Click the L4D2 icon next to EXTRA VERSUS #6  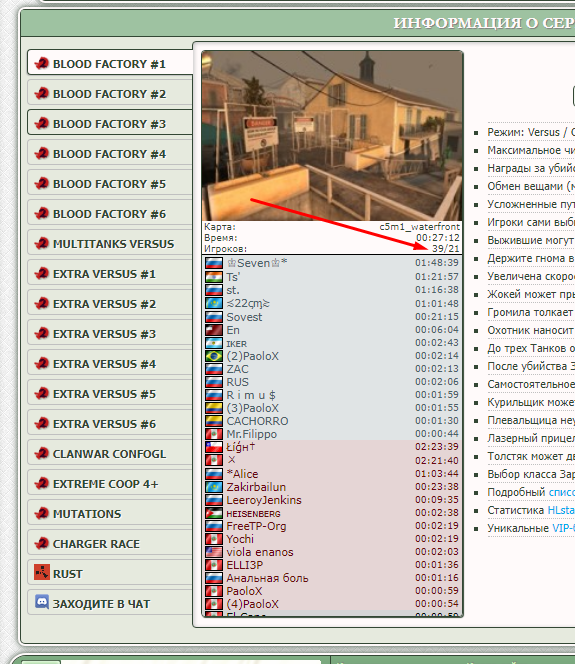coord(42,423)
